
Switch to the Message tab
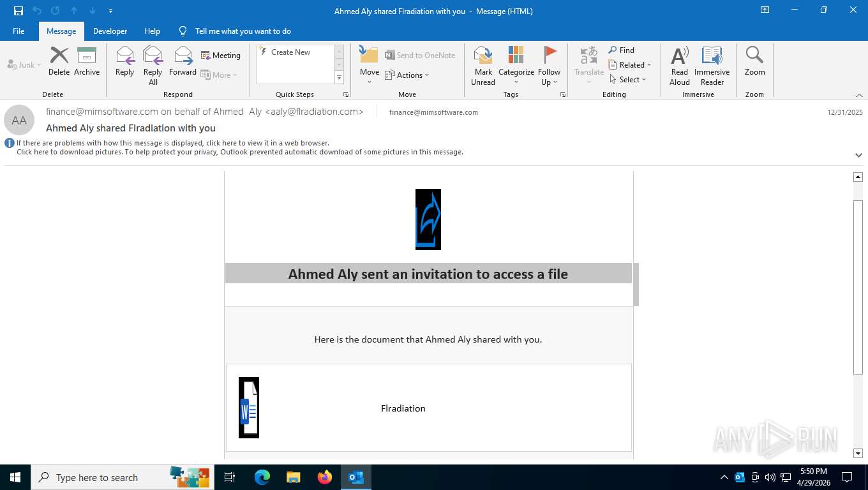point(61,31)
